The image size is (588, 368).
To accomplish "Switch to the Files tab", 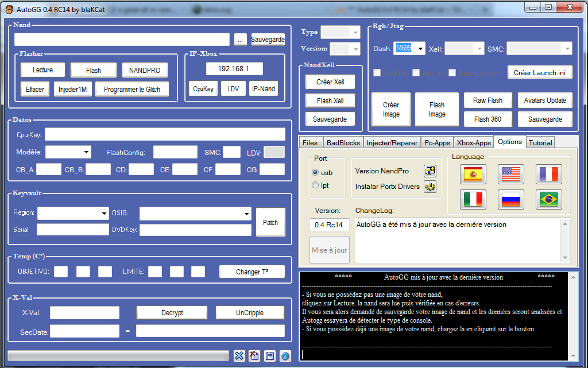I will click(310, 143).
